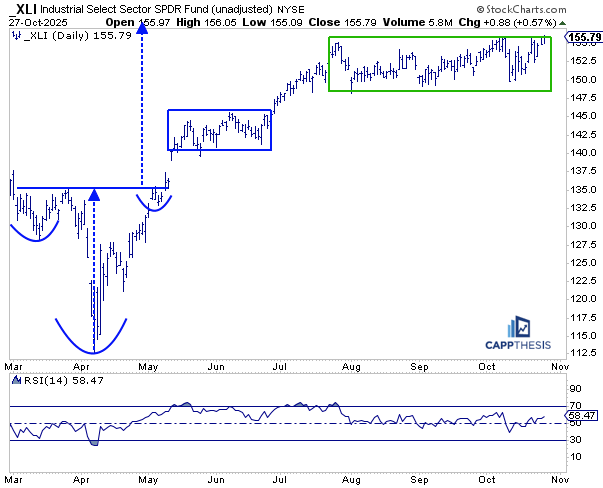Click the green up-triangle change indicator
This screenshot has width=603, height=488.
[x=563, y=23]
